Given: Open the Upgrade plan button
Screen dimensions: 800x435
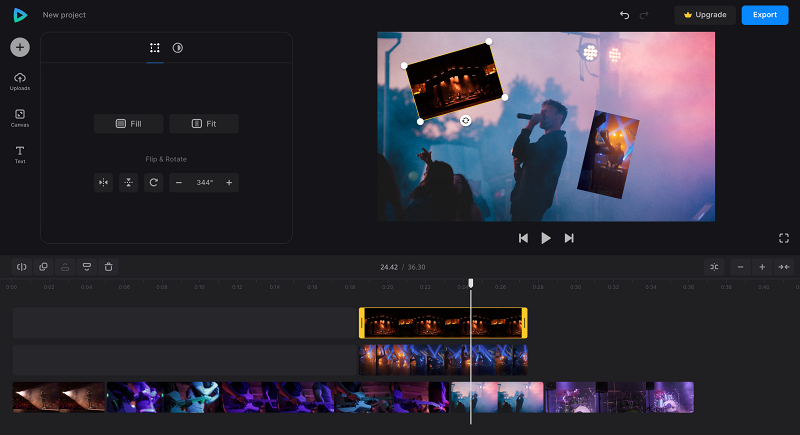Looking at the screenshot, I should point(705,15).
